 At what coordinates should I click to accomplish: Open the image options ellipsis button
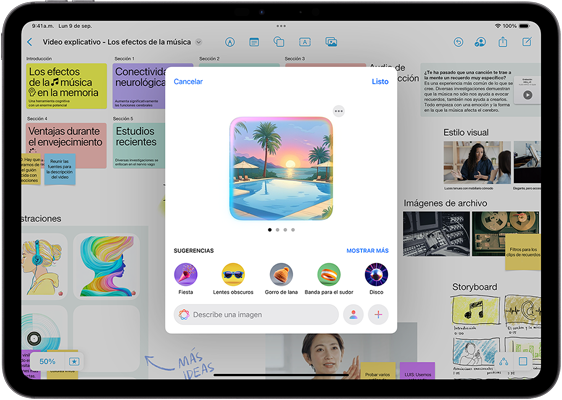339,111
